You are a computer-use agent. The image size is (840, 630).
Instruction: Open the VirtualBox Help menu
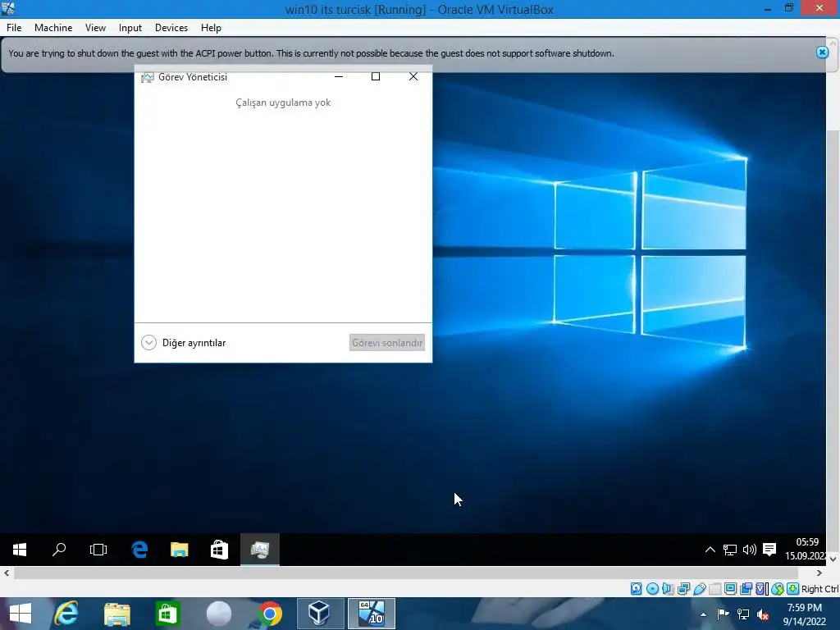(x=211, y=28)
